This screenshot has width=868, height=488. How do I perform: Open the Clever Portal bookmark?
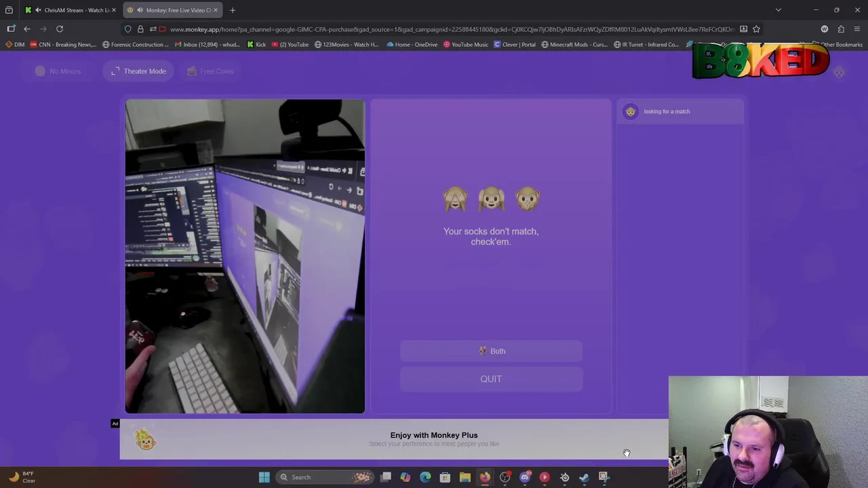(x=515, y=45)
